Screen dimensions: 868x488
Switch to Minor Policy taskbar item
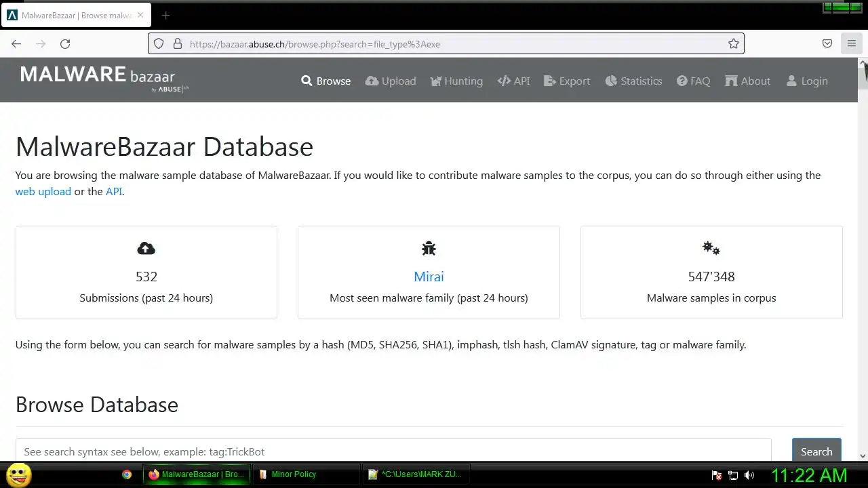coord(307,474)
